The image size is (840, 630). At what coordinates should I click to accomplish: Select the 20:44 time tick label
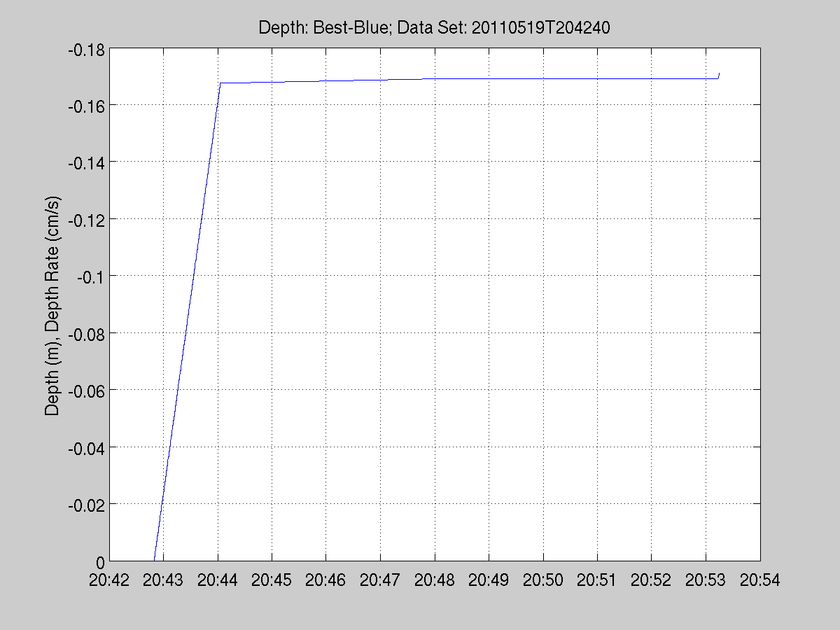(x=218, y=580)
